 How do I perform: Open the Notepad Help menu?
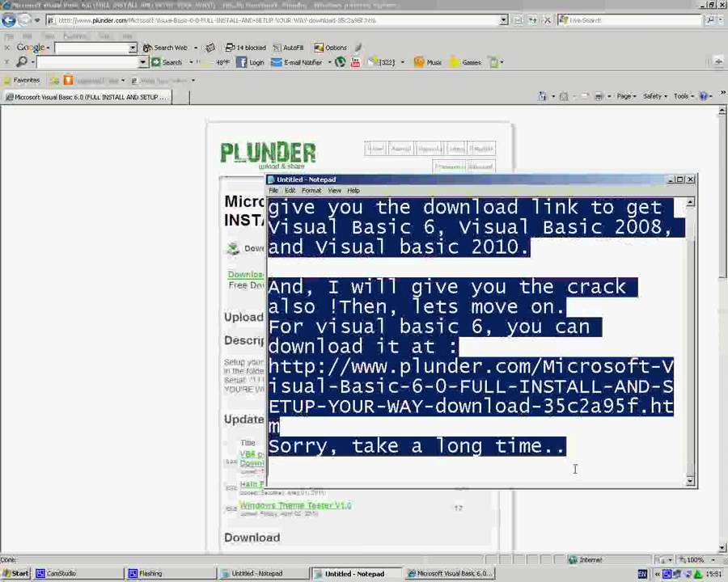coord(353,191)
